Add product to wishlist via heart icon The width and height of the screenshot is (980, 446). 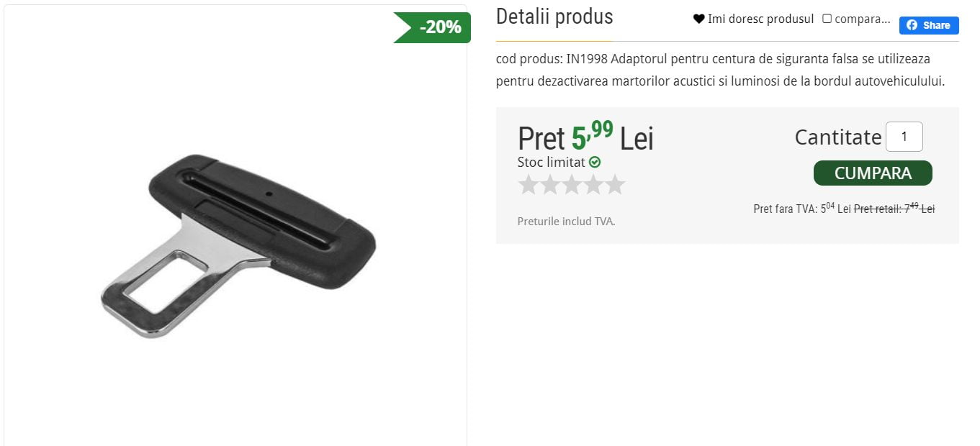coord(699,19)
